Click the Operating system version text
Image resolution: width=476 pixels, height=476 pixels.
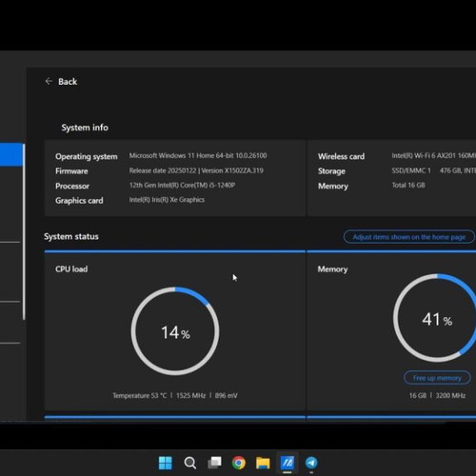click(x=198, y=155)
